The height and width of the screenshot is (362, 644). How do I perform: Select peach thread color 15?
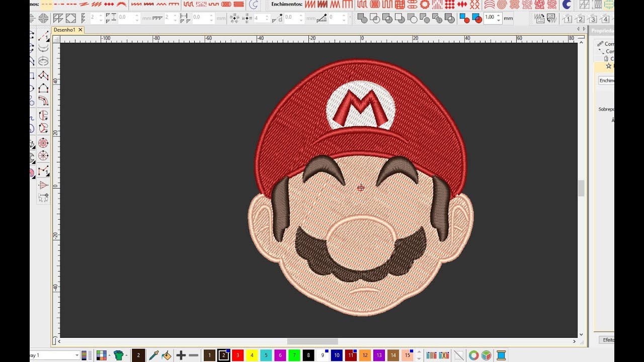pyautogui.click(x=407, y=355)
